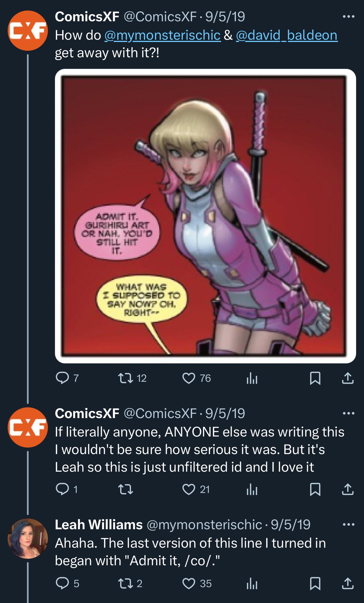Reply to the tweet with 7 comments
Image resolution: width=364 pixels, height=603 pixels.
point(62,378)
